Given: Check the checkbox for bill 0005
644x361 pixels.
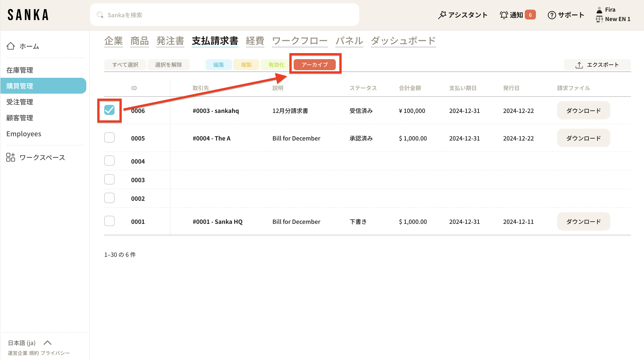Looking at the screenshot, I should coord(109,138).
